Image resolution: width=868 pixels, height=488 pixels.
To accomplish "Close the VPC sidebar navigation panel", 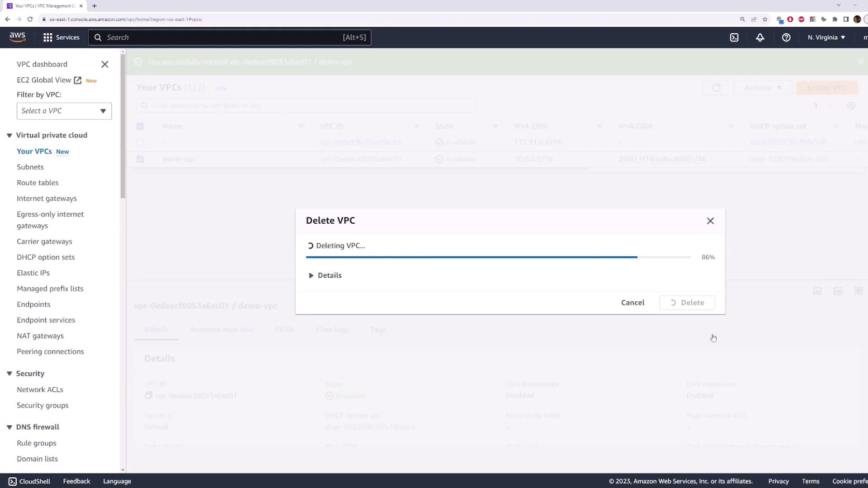I will 105,64.
